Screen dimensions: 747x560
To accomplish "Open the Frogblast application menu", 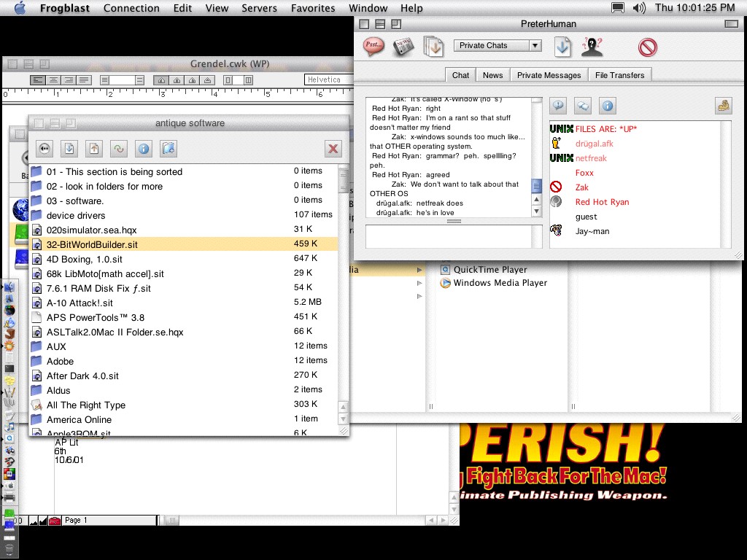I will [x=65, y=8].
